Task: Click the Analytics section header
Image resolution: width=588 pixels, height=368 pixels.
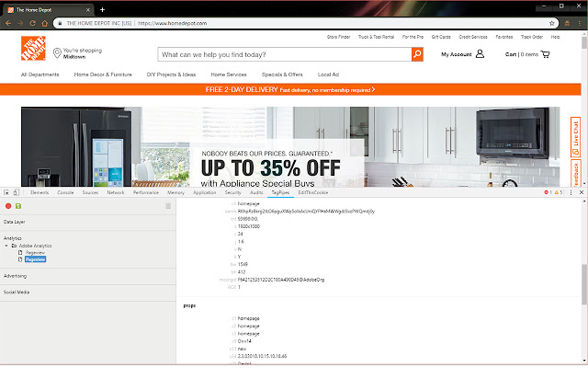Action: point(12,238)
